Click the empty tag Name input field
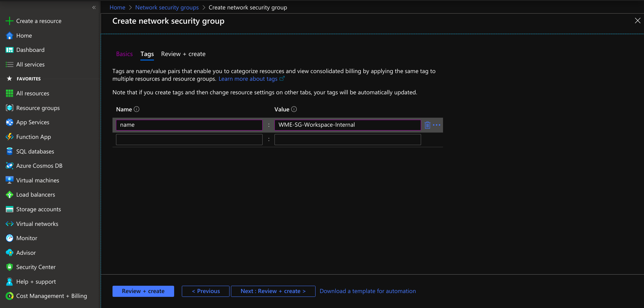This screenshot has height=308, width=644. pos(189,140)
